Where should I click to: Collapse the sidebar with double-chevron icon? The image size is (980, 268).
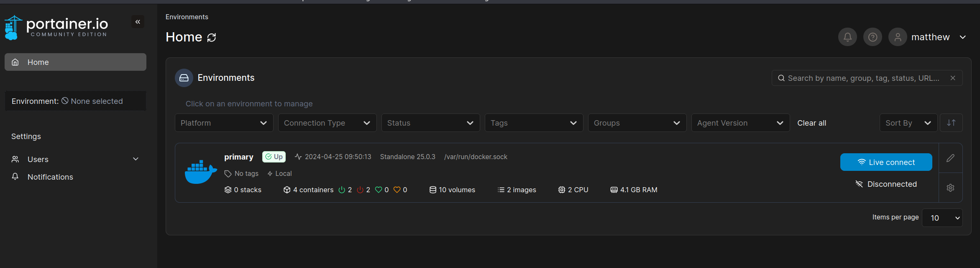pyautogui.click(x=138, y=22)
